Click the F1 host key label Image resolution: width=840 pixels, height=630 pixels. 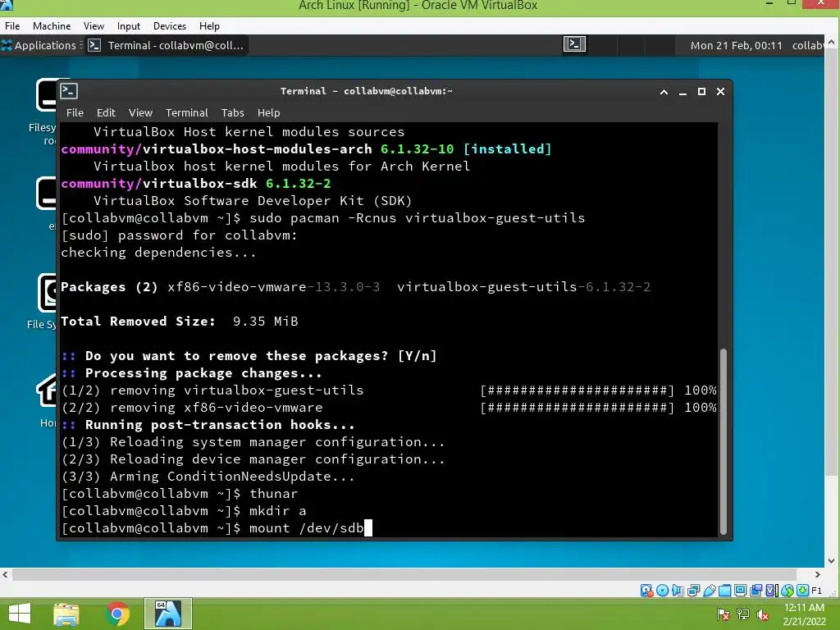click(816, 591)
